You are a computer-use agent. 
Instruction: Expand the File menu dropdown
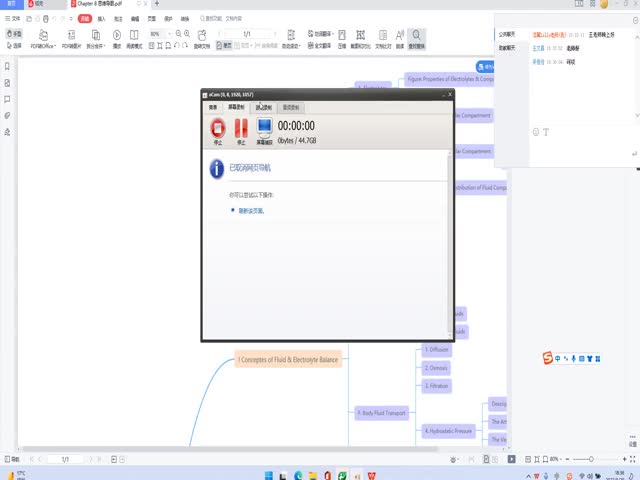coord(15,19)
